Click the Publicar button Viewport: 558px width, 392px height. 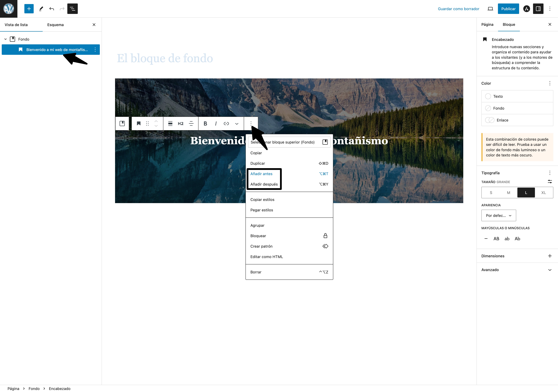[508, 9]
